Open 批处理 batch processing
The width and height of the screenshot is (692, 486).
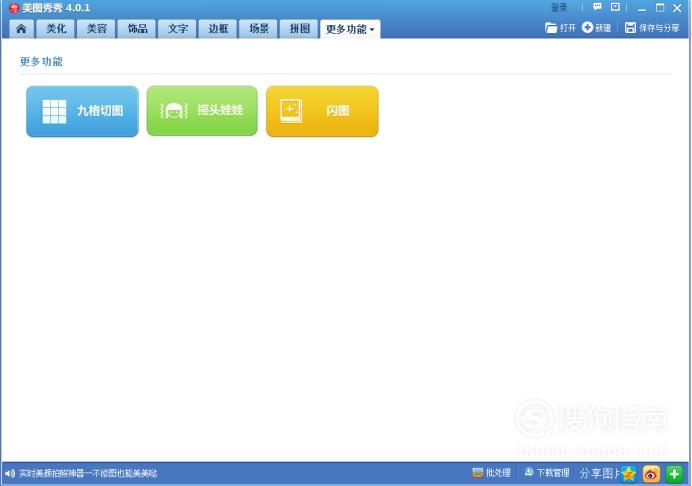click(491, 473)
